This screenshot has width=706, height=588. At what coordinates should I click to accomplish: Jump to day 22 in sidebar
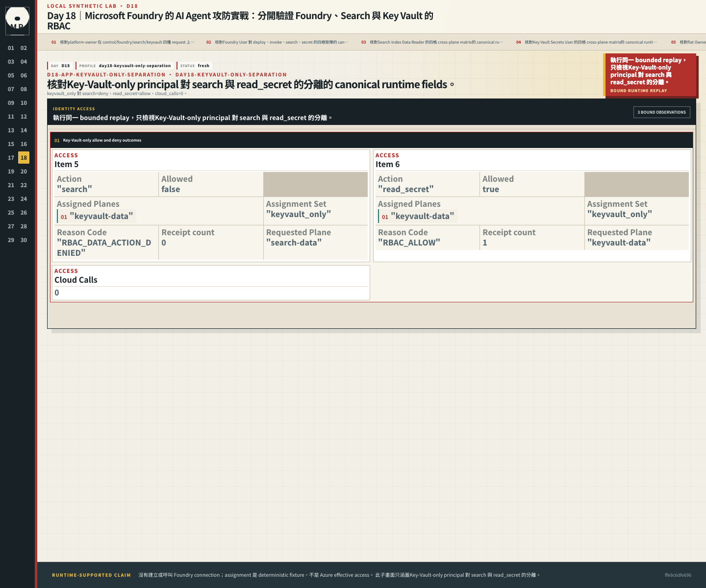[24, 185]
